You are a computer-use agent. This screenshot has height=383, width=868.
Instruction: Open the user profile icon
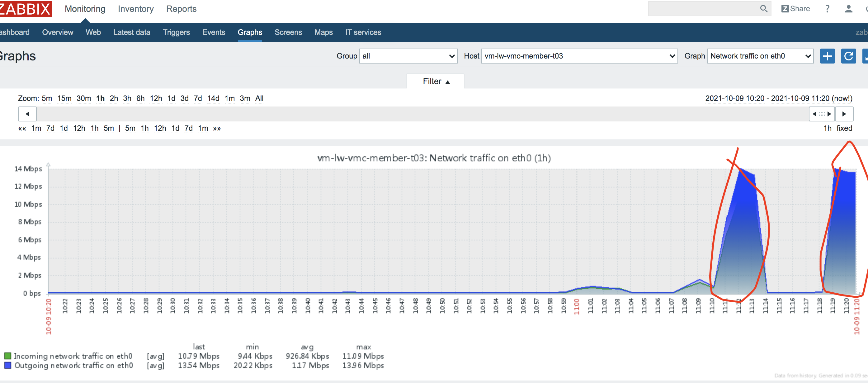[x=848, y=9]
